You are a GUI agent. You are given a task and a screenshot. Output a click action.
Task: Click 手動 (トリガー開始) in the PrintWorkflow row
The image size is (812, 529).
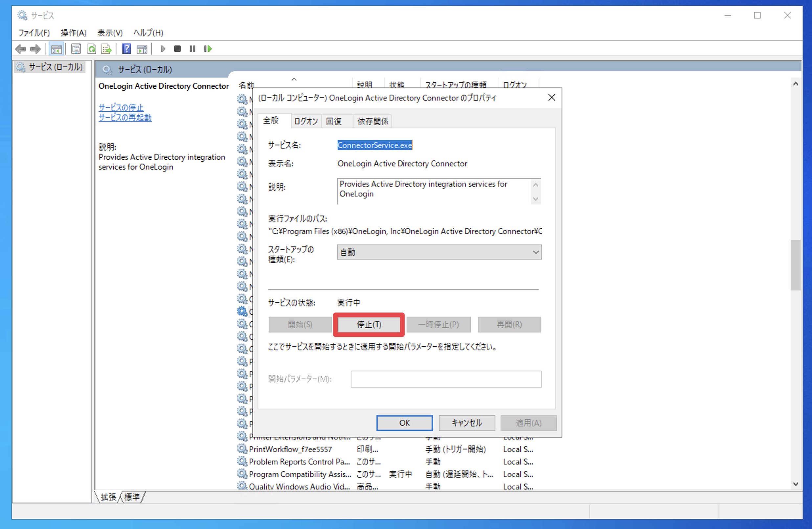(x=456, y=449)
